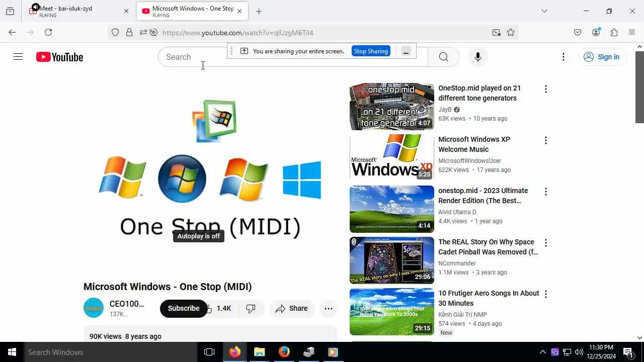Go back one page
The image size is (644, 362).
12,32
